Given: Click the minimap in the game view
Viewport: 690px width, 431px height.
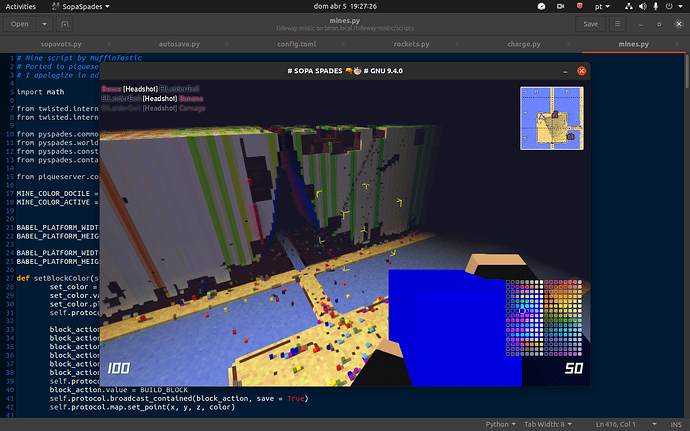Looking at the screenshot, I should tap(551, 118).
